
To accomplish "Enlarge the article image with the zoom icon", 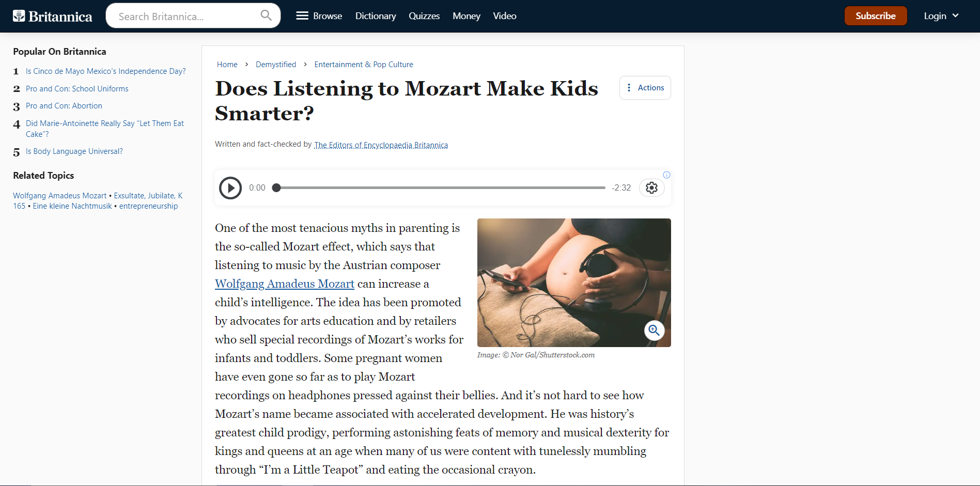I will coord(654,330).
